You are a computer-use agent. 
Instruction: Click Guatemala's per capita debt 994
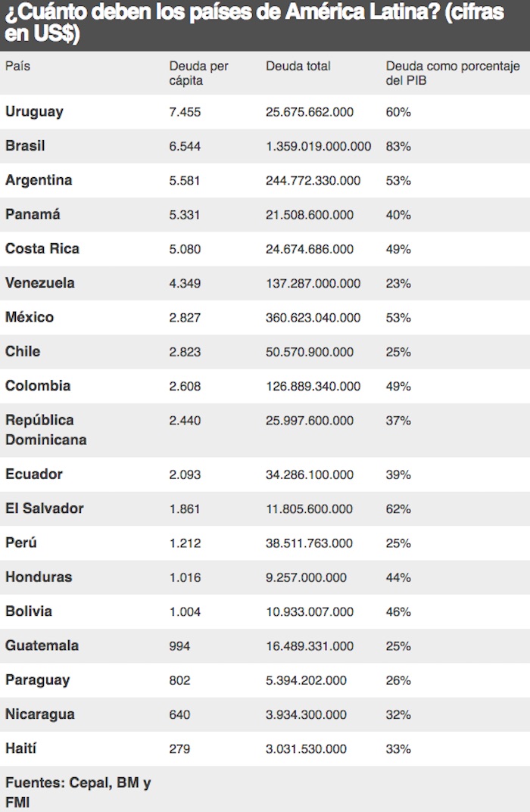[180, 646]
